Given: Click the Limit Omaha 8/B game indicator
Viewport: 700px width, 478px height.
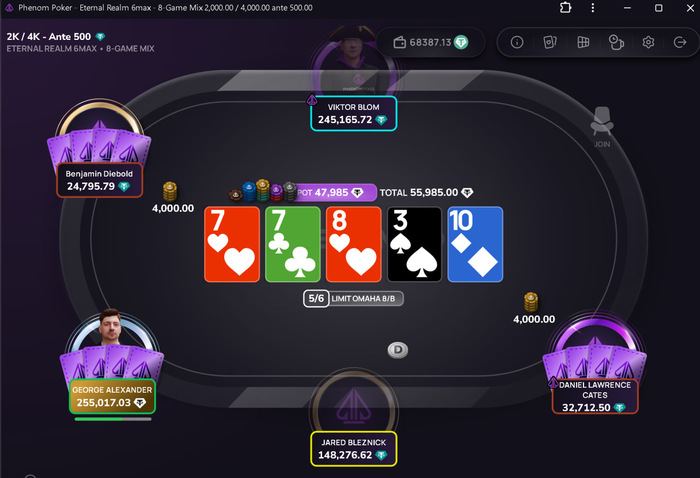Looking at the screenshot, I should point(354,299).
